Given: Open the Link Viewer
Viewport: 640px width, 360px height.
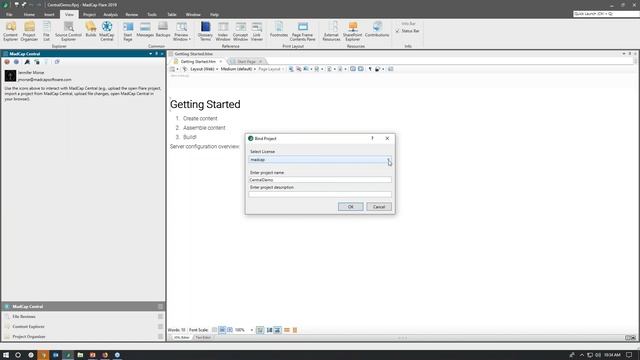Looking at the screenshot, I should [x=257, y=31].
